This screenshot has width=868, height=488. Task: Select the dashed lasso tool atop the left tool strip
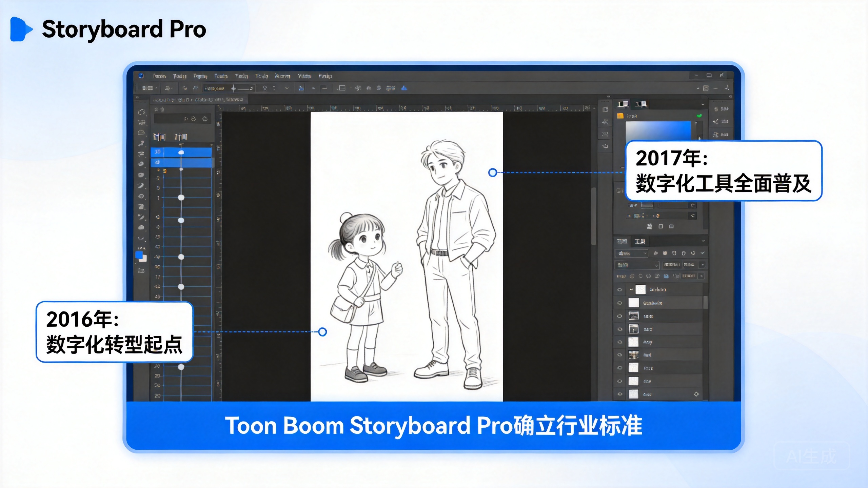(141, 112)
